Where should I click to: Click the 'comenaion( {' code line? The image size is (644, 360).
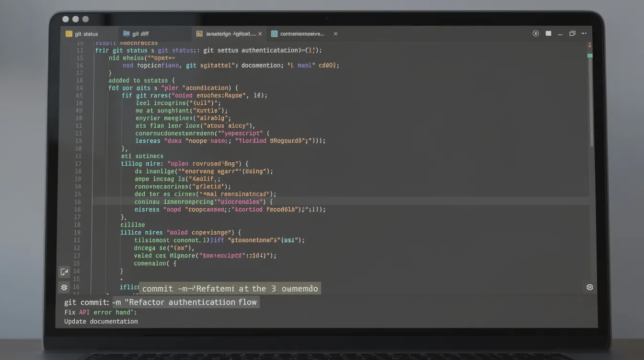[155, 263]
